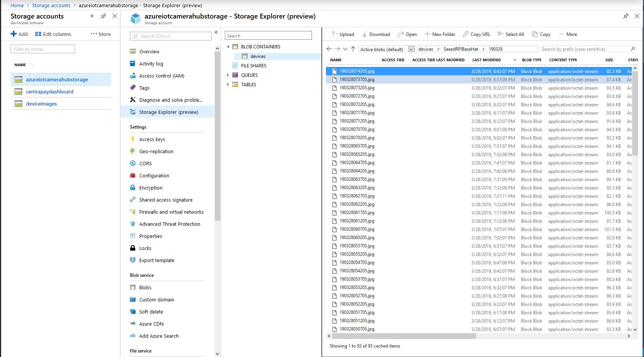Screen dimensions: 644x357
Task: Open the Active blobs filter dropdown
Action: (x=411, y=49)
